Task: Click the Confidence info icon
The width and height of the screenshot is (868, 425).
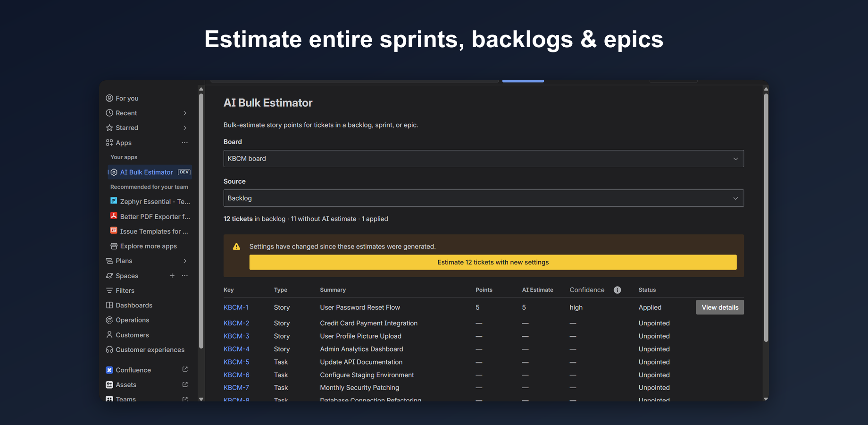Action: tap(618, 290)
